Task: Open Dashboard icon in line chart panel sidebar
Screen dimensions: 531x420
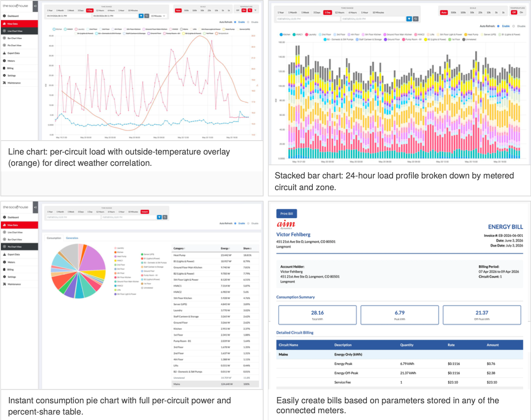Action: tap(5, 16)
